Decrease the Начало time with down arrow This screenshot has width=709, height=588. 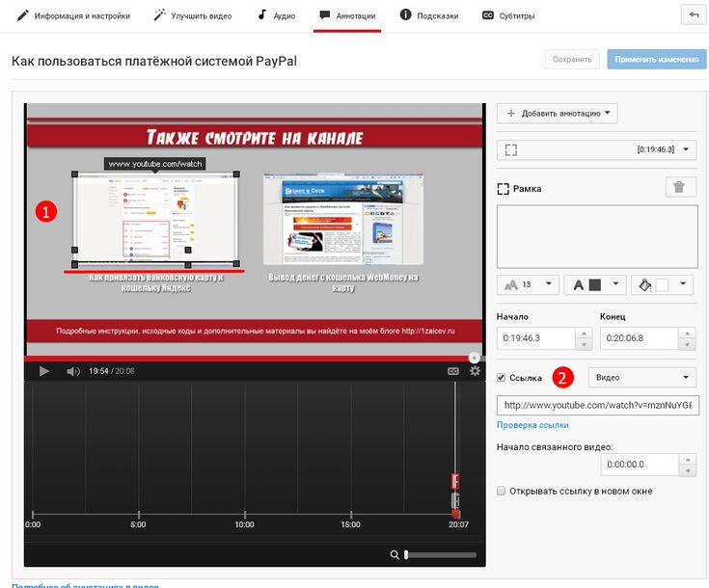coord(584,344)
